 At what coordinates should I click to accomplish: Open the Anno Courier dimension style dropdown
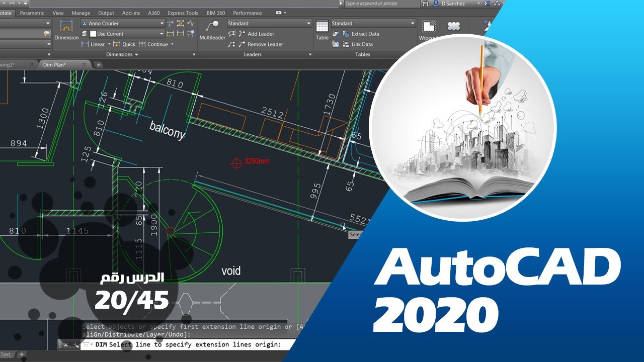[162, 23]
